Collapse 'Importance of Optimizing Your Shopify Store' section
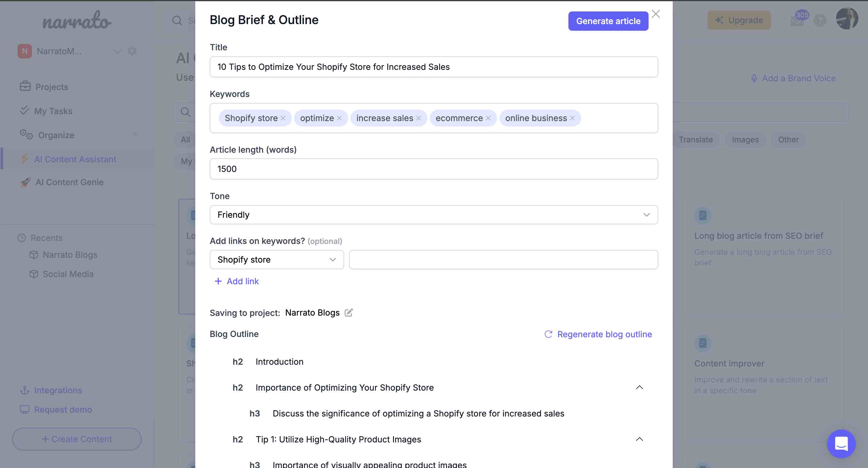 point(639,388)
